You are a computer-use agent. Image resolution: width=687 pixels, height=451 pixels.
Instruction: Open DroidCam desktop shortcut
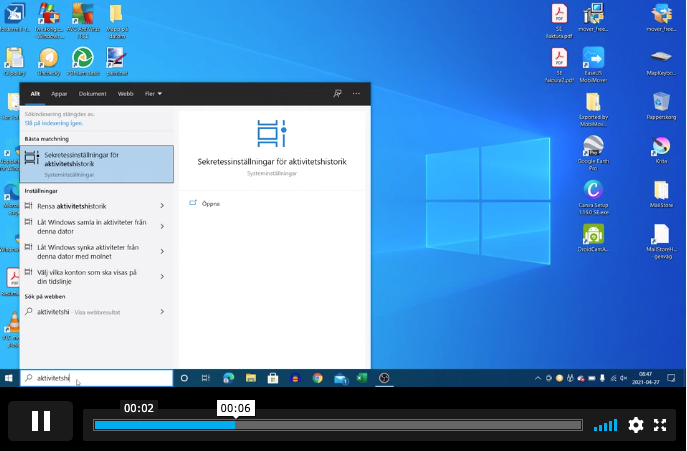(593, 237)
